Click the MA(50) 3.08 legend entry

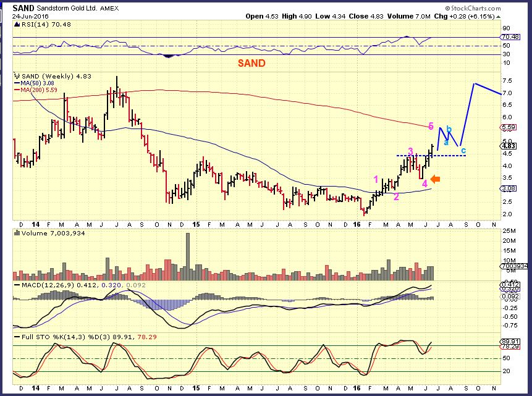coord(34,83)
